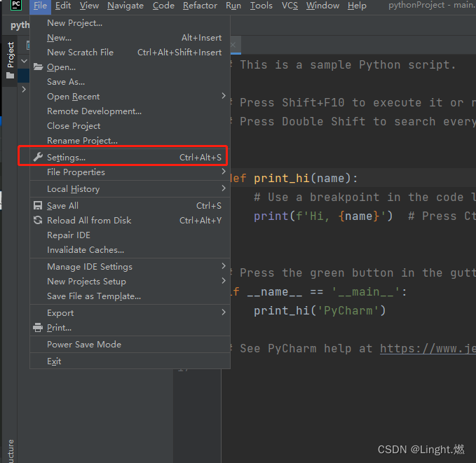Select New... menu entry
Viewport: 476px width, 463px height.
tap(130, 38)
